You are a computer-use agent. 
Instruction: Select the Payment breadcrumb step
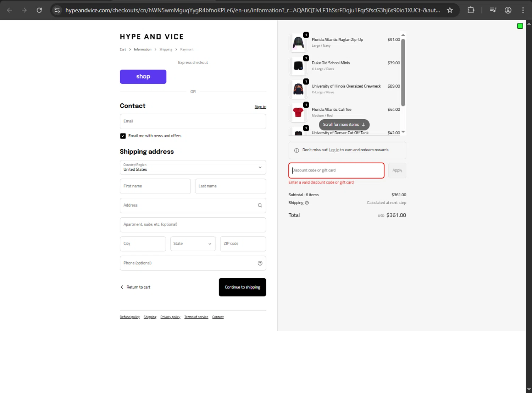(187, 49)
